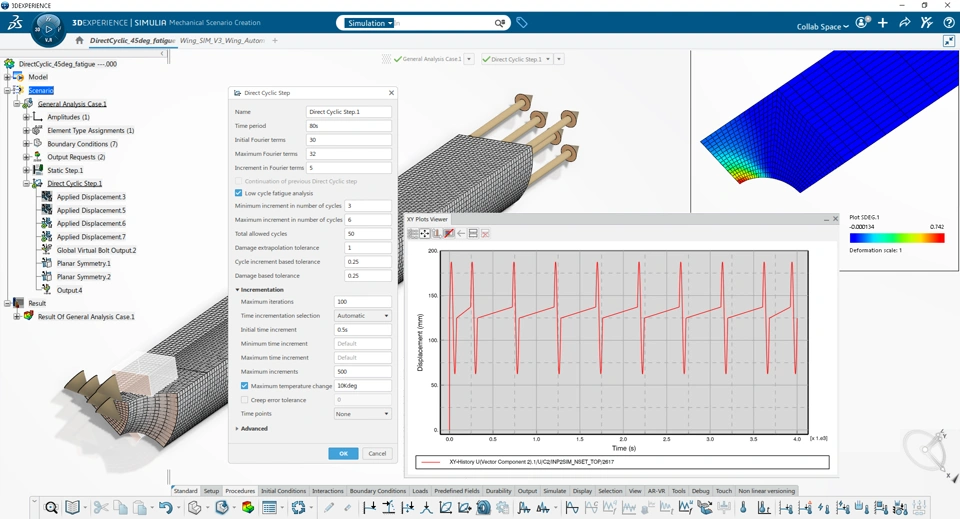Click the copy icon in bottom toolbar

tap(121, 507)
